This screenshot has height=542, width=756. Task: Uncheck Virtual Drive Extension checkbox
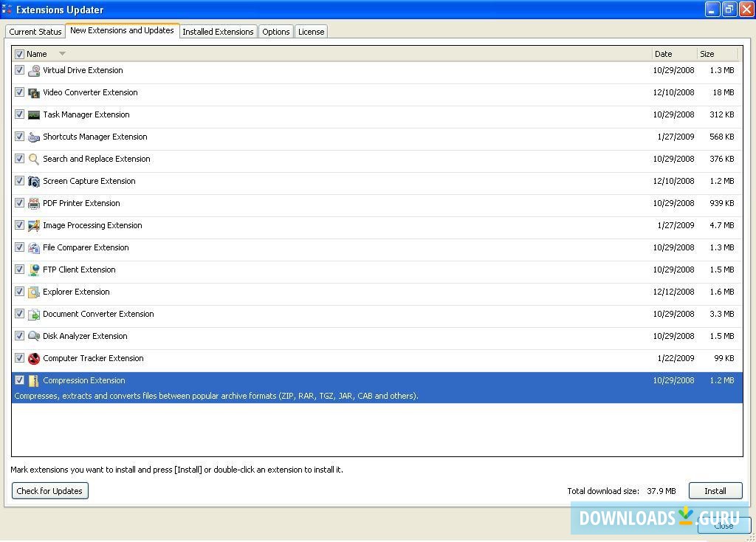pos(19,70)
